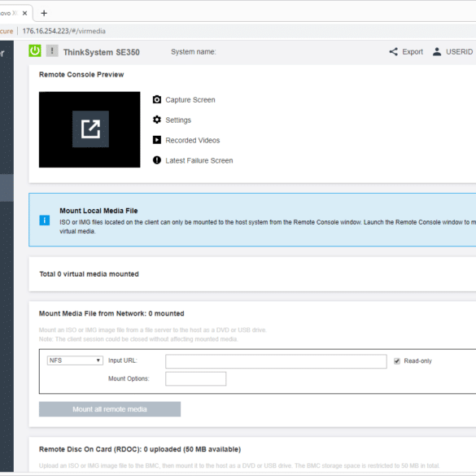Image resolution: width=476 pixels, height=476 pixels.
Task: Launch the remote console from the preview thumbnail
Action: [x=90, y=129]
